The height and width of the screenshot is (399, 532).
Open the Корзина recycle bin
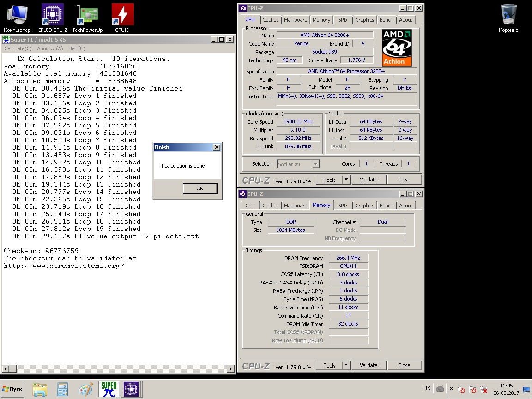point(508,18)
